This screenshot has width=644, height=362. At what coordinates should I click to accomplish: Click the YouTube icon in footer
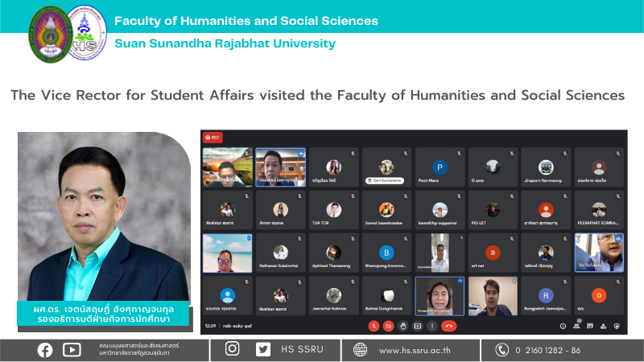coord(72,349)
